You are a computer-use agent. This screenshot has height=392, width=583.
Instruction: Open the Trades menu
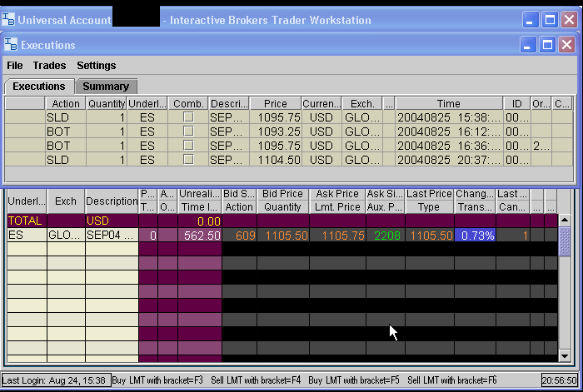click(x=49, y=66)
